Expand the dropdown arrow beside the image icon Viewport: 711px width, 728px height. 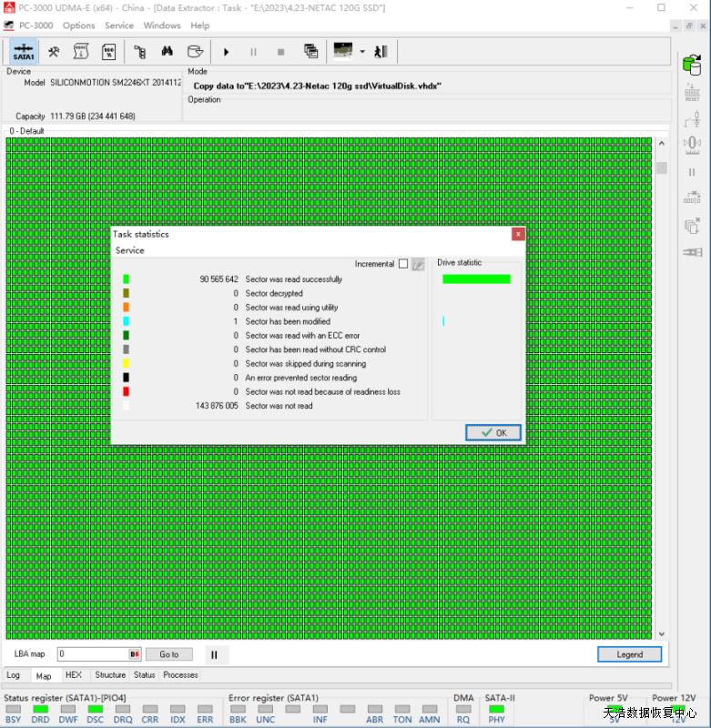click(x=361, y=52)
